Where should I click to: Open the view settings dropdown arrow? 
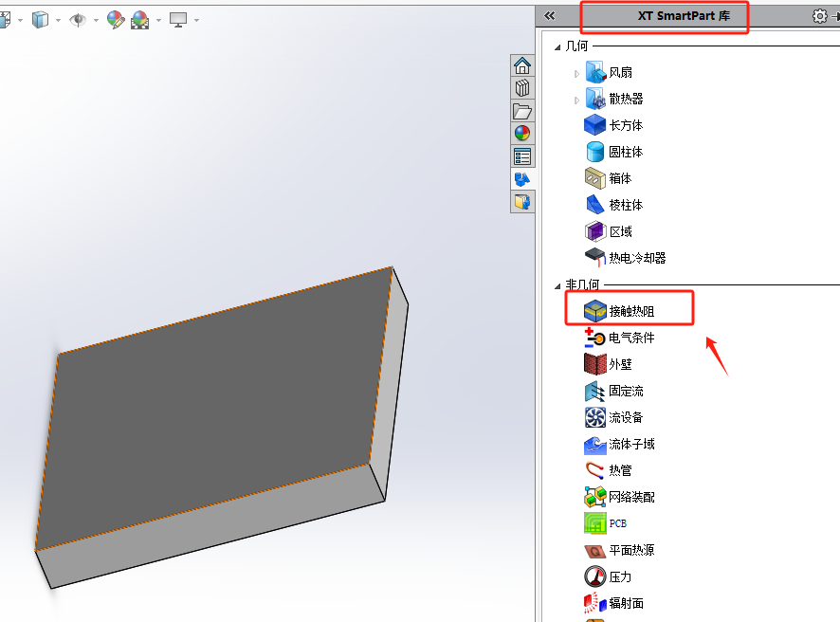point(196,21)
